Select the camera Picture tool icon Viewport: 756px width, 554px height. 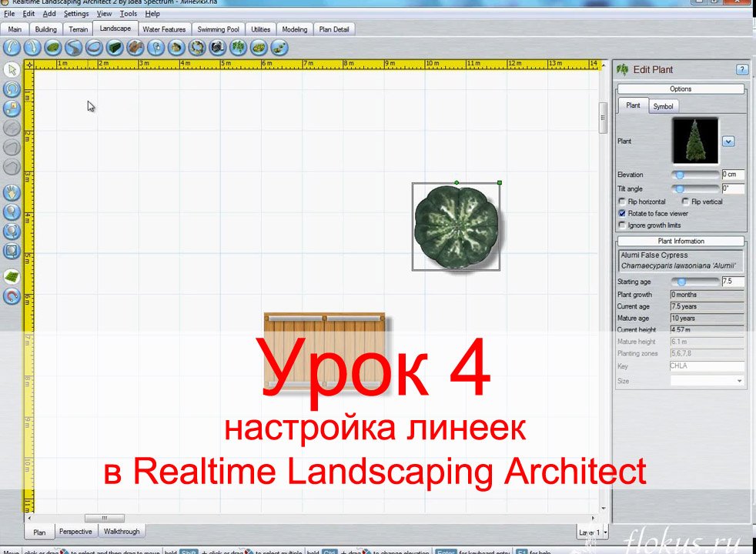(217, 48)
